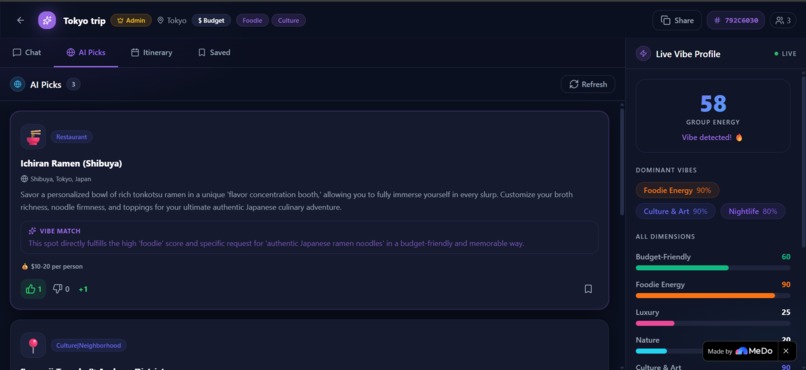Image resolution: width=806 pixels, height=370 pixels.
Task: Click the ALL DIMENSIONS heading
Action: tap(665, 236)
